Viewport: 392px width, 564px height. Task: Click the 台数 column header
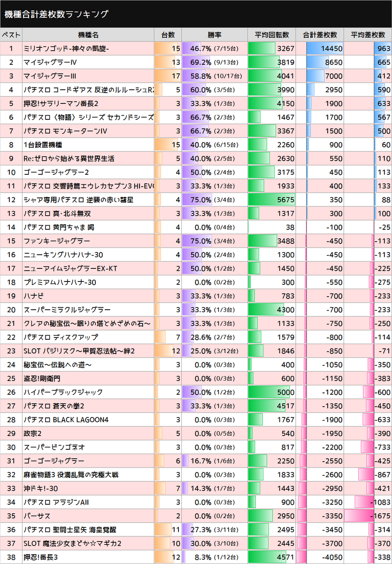(x=168, y=35)
